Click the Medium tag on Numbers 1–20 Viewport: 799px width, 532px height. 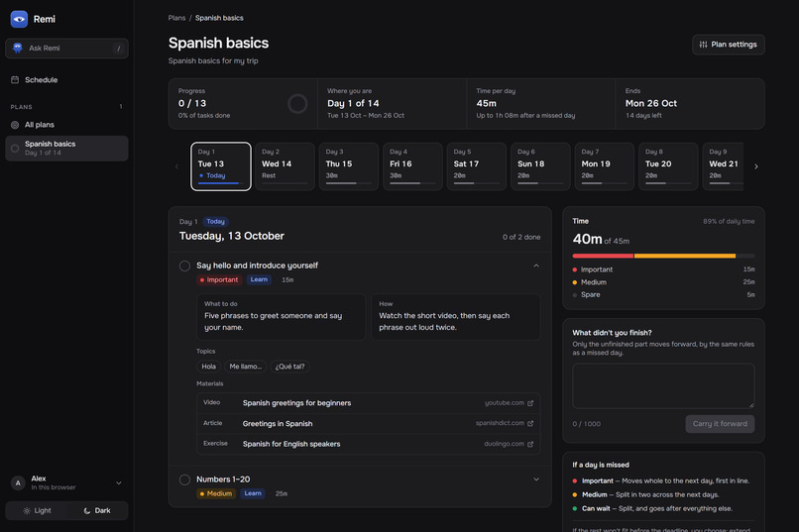pos(216,493)
